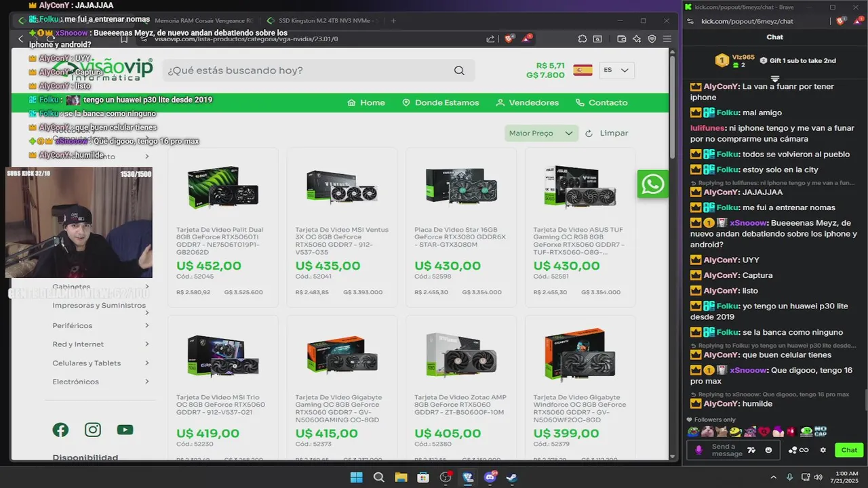Image resolution: width=868 pixels, height=488 pixels.
Task: Click the Gigabyte Windforce OC product image
Action: (x=580, y=354)
